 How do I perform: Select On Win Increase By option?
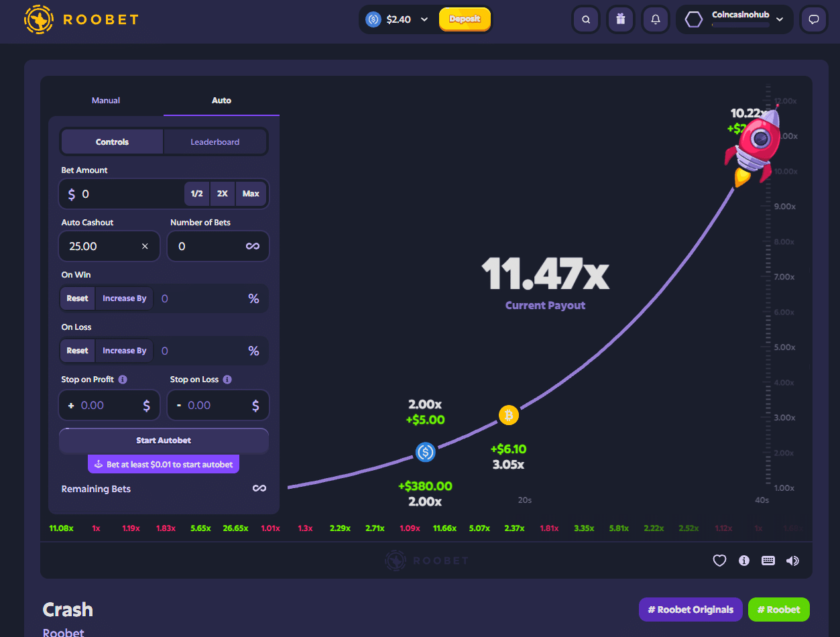[x=125, y=298]
